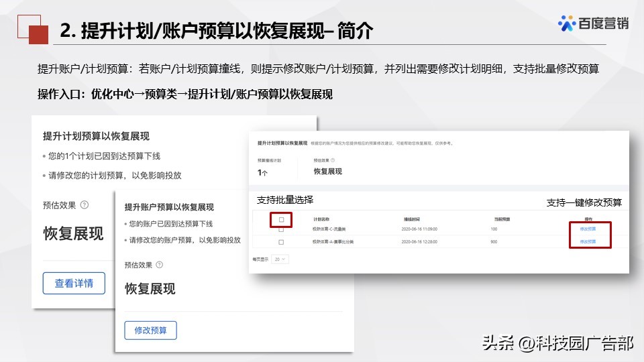Click 修改预算 link for the budget 100 row
The image size is (644, 362).
[588, 229]
